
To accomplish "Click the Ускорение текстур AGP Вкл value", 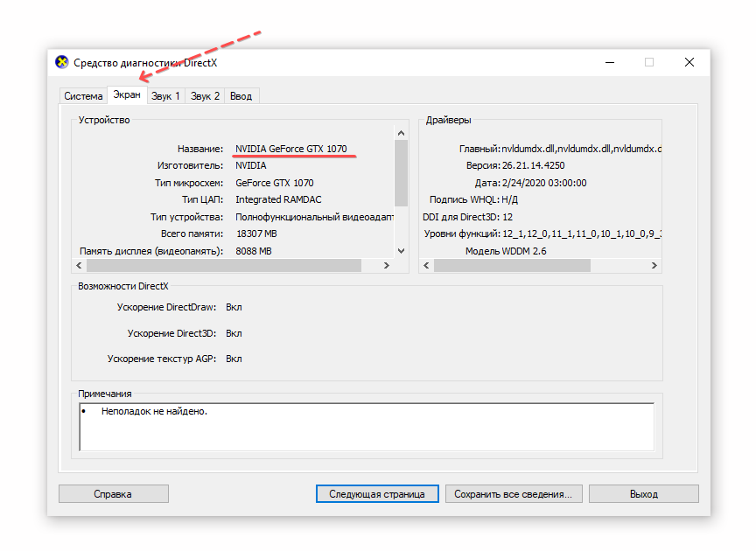I will click(x=234, y=359).
